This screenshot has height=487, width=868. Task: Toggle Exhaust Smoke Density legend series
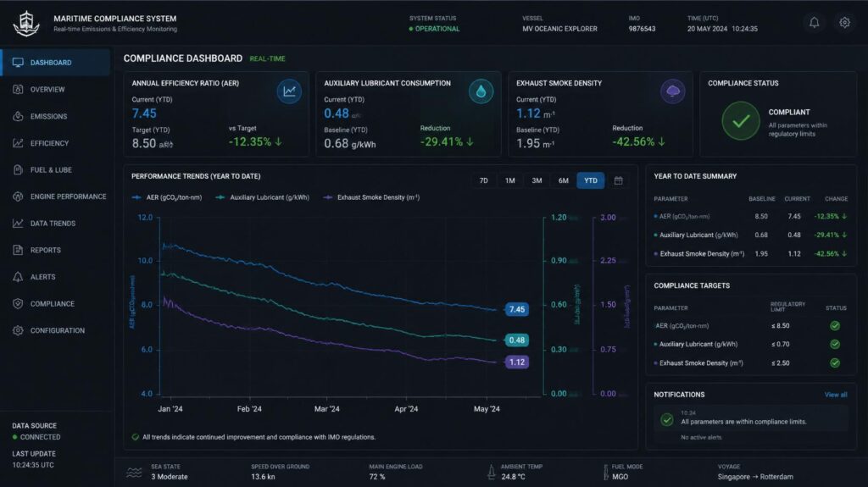click(x=371, y=197)
